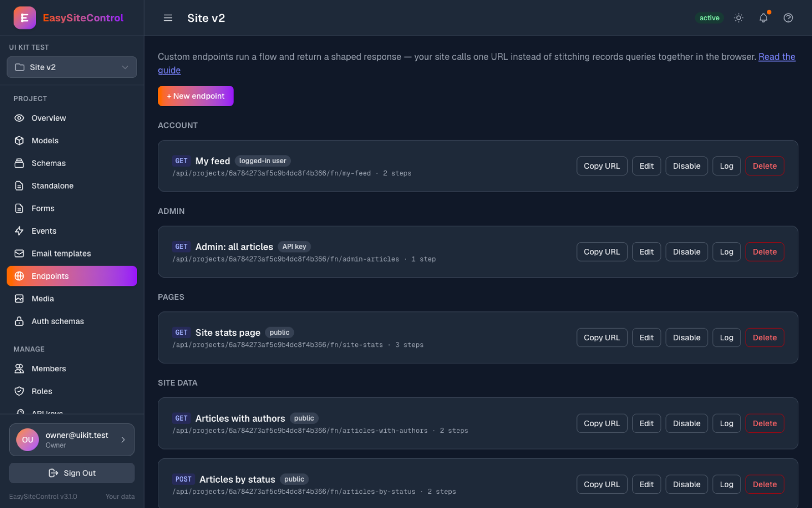Click the EasySiteControl logo icon
Image resolution: width=812 pixels, height=508 pixels.
tap(24, 18)
